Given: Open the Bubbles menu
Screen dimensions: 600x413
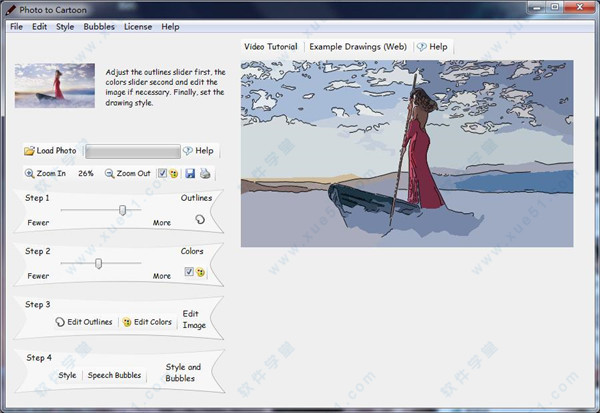Looking at the screenshot, I should [x=99, y=27].
